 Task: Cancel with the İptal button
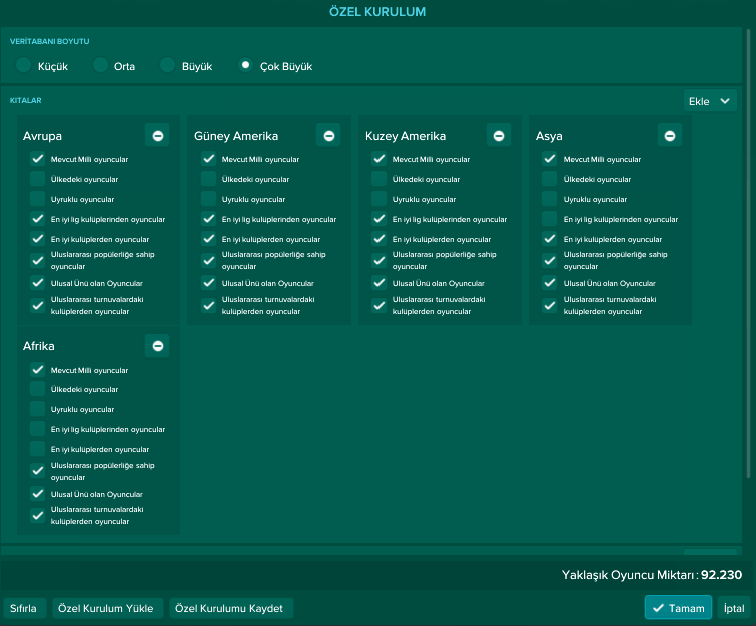734,608
